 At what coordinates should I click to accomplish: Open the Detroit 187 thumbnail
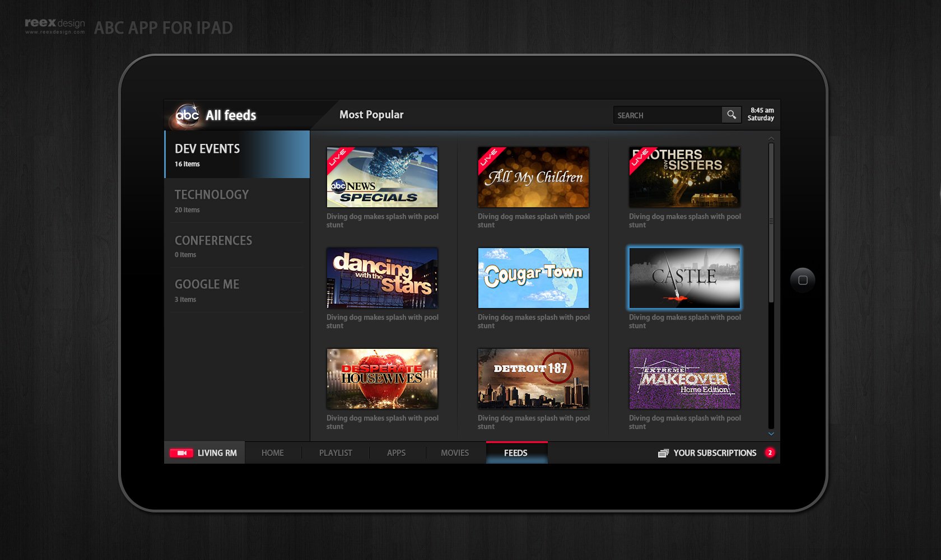pyautogui.click(x=533, y=379)
